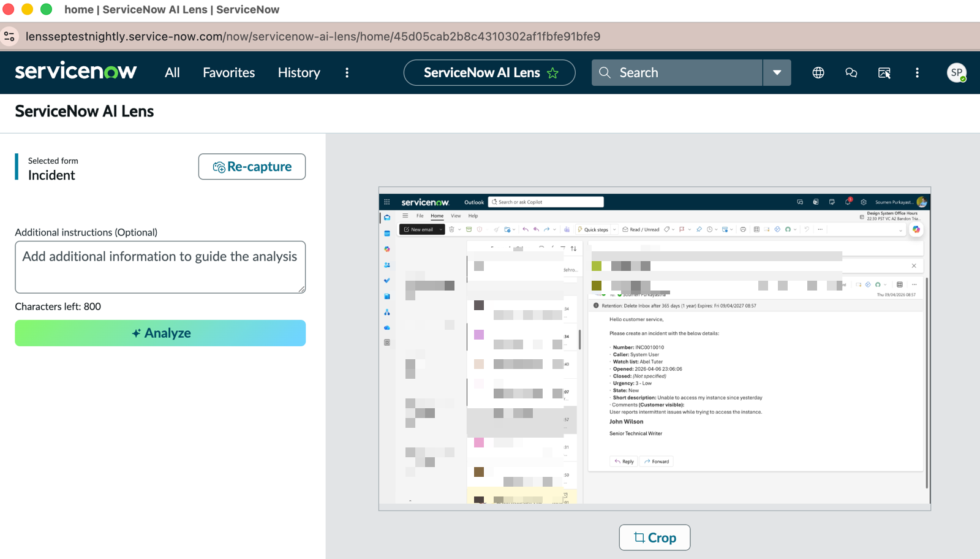Toggle the favorite star for ServiceNow AI Lens
This screenshot has height=559, width=980.
pyautogui.click(x=553, y=73)
